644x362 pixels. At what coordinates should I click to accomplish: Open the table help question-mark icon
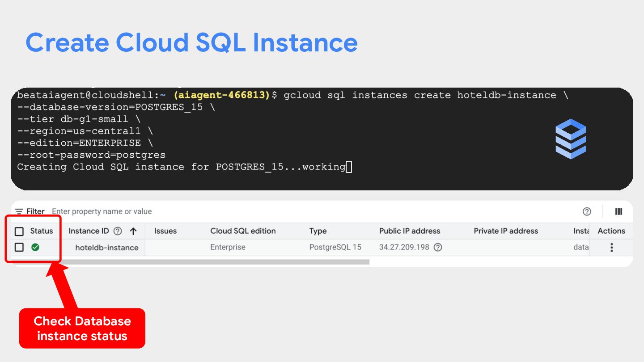(587, 211)
